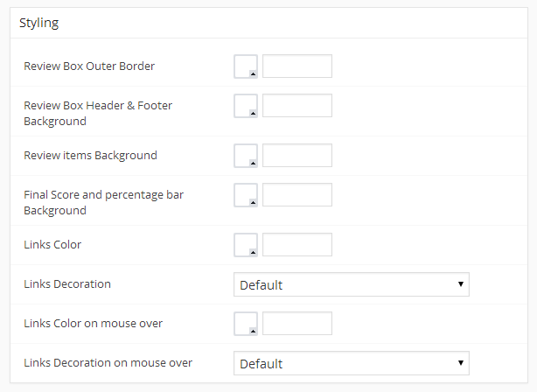Open the Header & Footer Background color swatch
This screenshot has width=537, height=392.
click(x=246, y=106)
